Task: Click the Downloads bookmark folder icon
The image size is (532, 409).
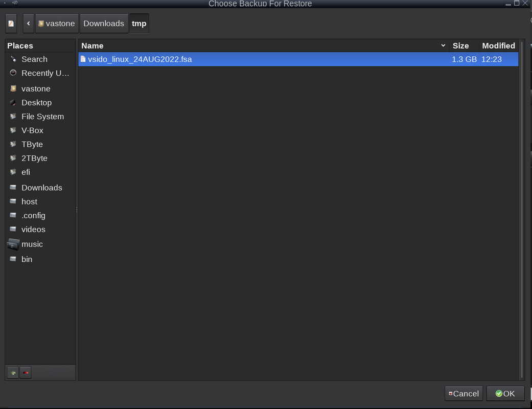Action: 13,187
